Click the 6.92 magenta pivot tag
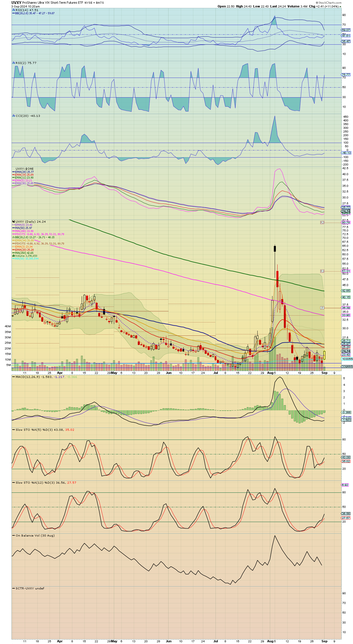353x644 pixels. (x=345, y=485)
